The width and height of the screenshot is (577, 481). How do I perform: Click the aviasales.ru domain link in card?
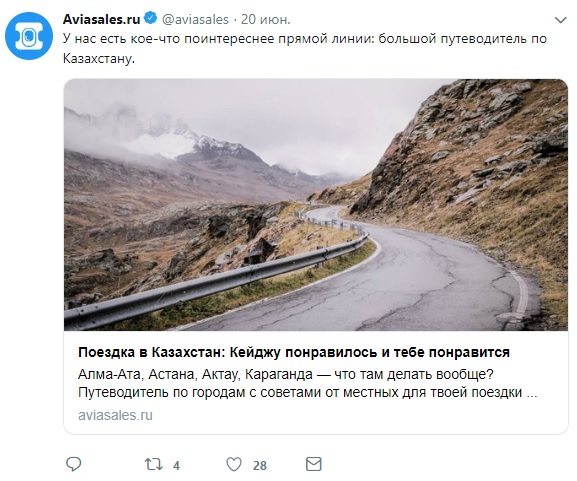point(115,415)
